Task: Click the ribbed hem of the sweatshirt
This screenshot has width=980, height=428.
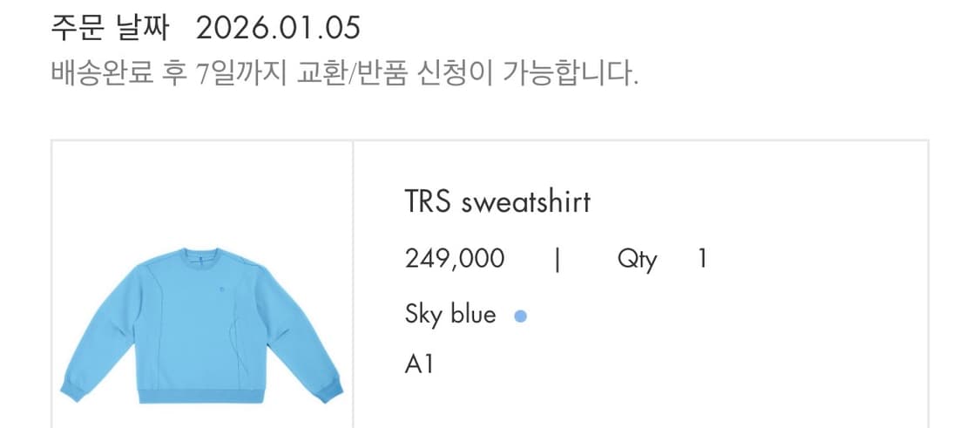Action: point(201,395)
